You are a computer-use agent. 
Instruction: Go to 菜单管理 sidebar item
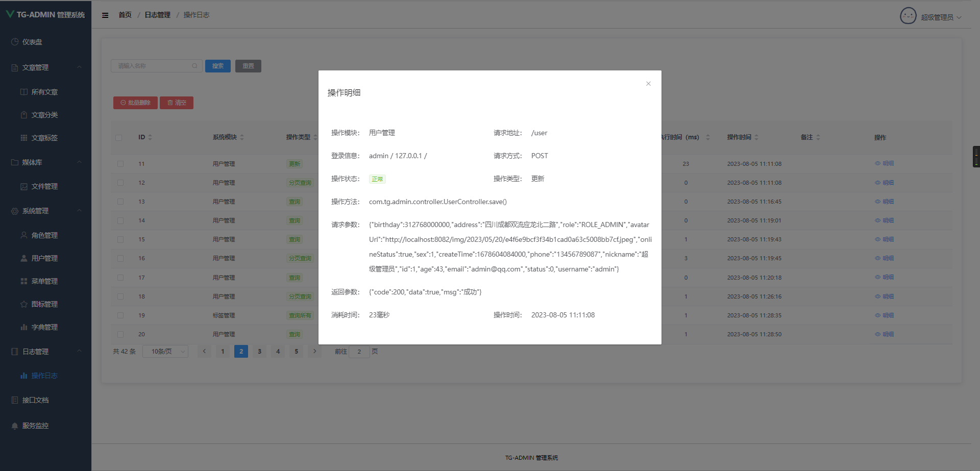tap(44, 281)
